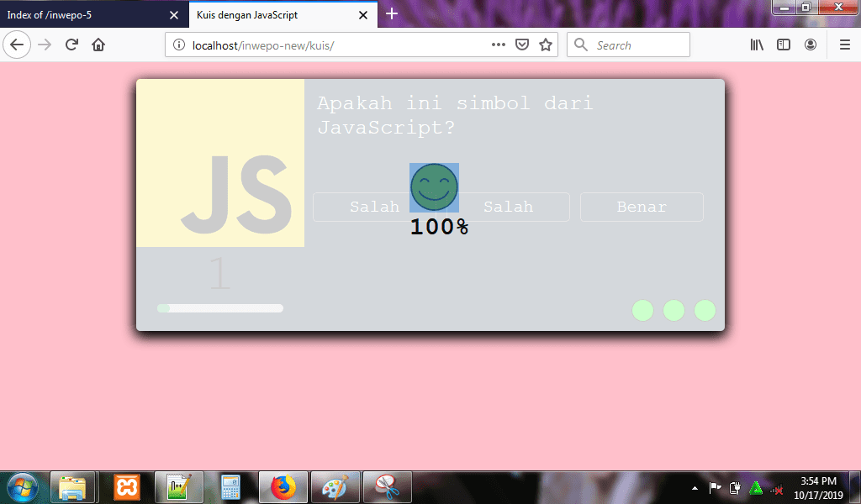This screenshot has height=504, width=861.
Task: Open Windows Explorer from taskbar
Action: point(72,487)
